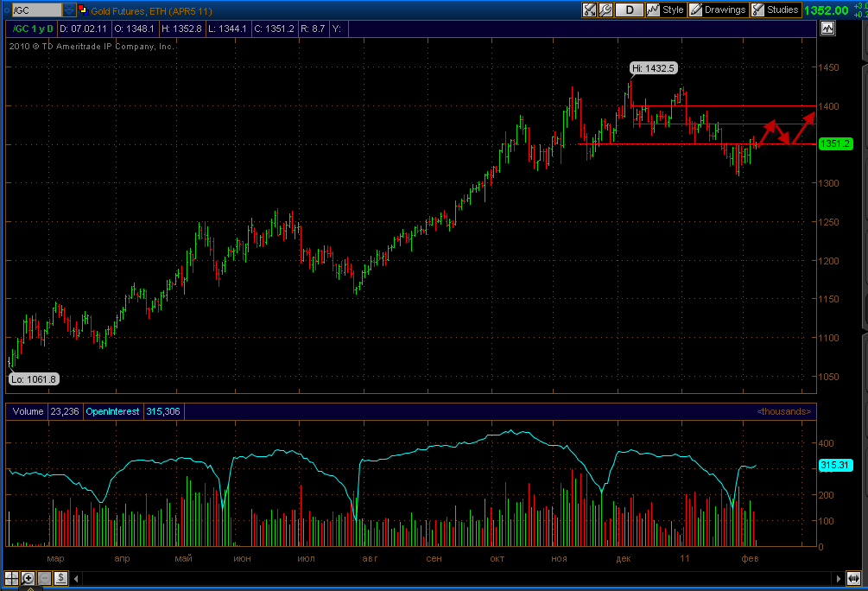868x591 pixels.
Task: Click the OpenInterest label in lower panel
Action: click(x=112, y=411)
